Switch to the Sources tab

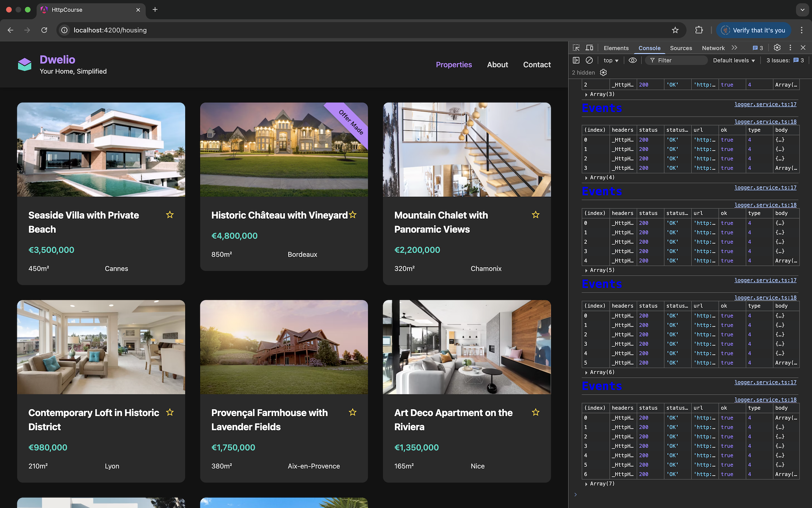[x=681, y=48]
